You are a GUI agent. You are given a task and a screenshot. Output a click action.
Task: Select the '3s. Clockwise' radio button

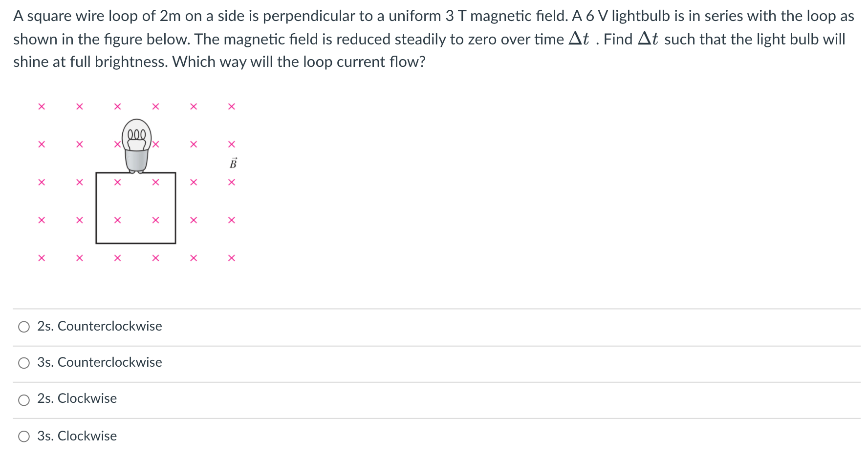click(x=23, y=437)
